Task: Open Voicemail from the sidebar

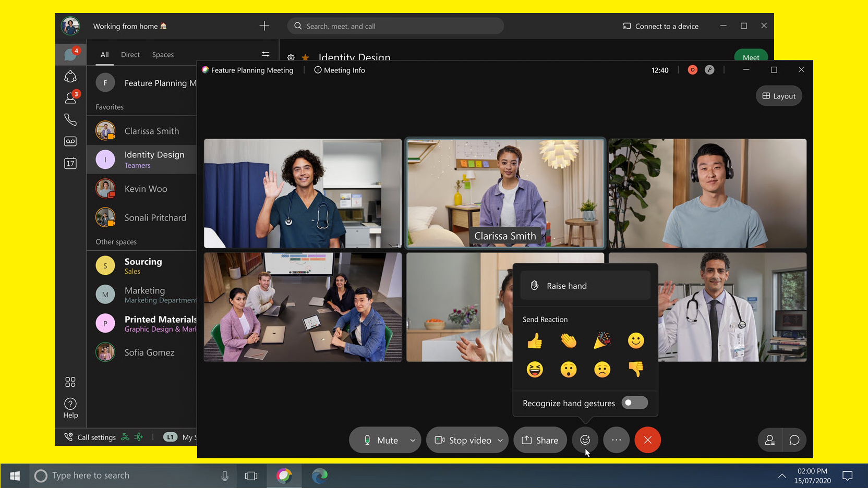Action: (x=70, y=141)
